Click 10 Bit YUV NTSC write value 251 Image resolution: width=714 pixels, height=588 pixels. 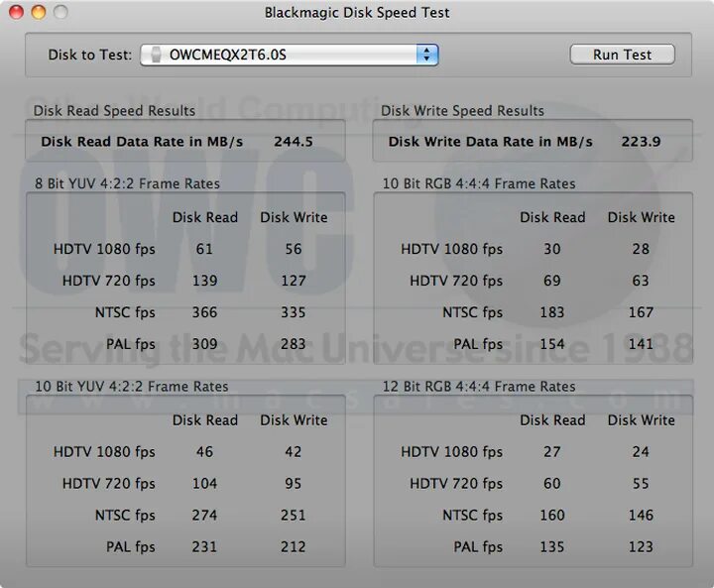pyautogui.click(x=294, y=516)
